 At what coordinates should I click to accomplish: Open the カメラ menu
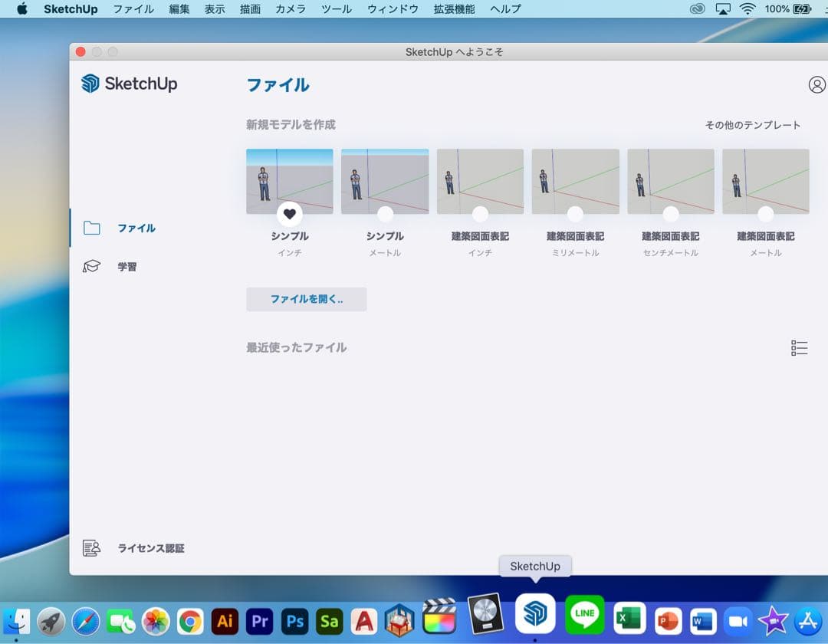(x=290, y=9)
